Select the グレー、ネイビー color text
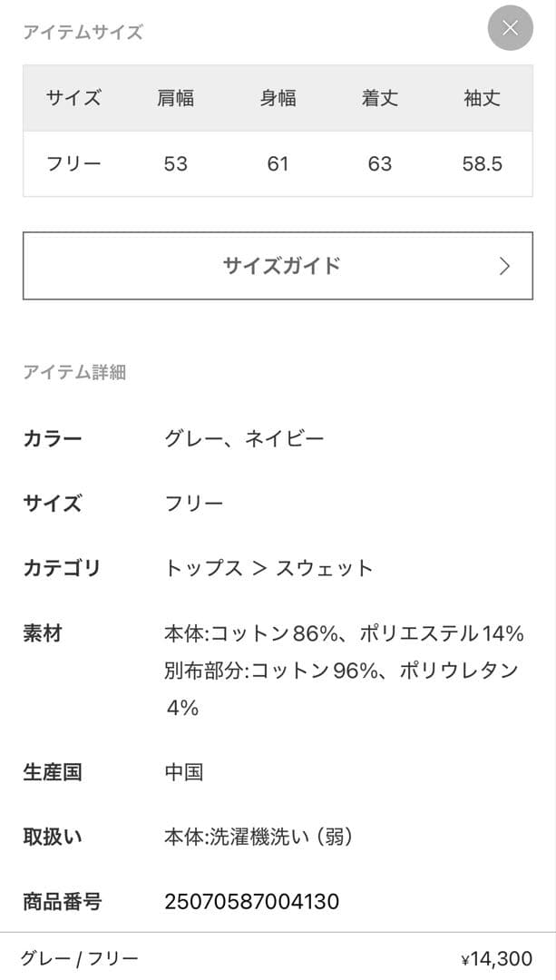This screenshot has width=556, height=980. click(x=246, y=436)
